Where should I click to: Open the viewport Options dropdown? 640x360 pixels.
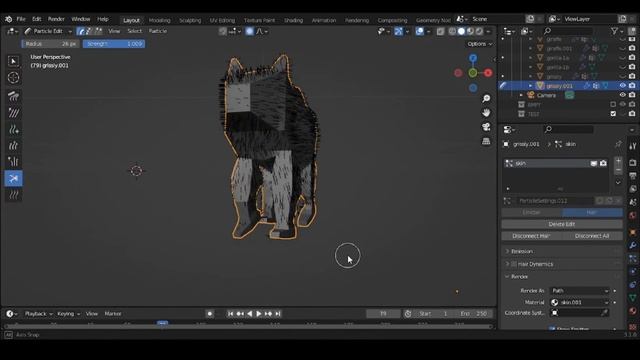point(480,44)
